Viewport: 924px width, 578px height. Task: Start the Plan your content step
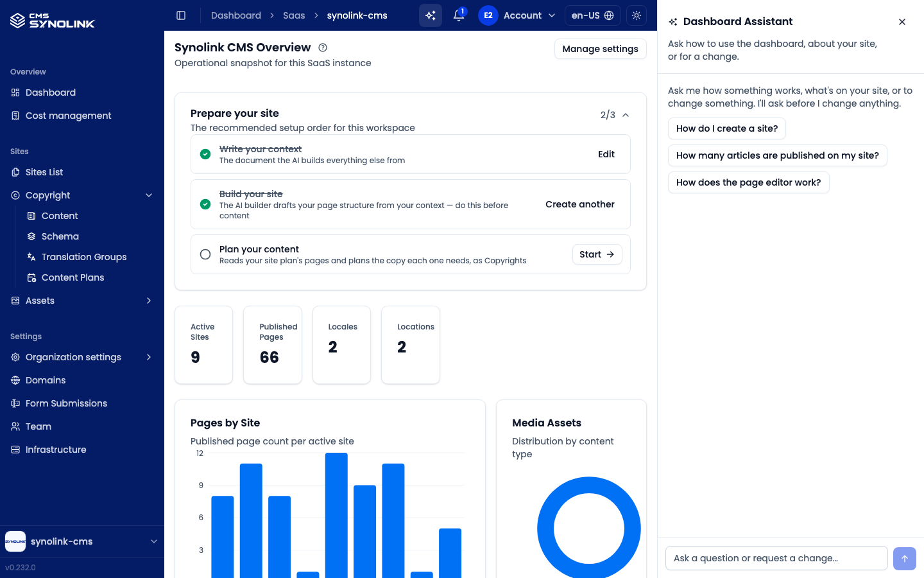pos(597,254)
